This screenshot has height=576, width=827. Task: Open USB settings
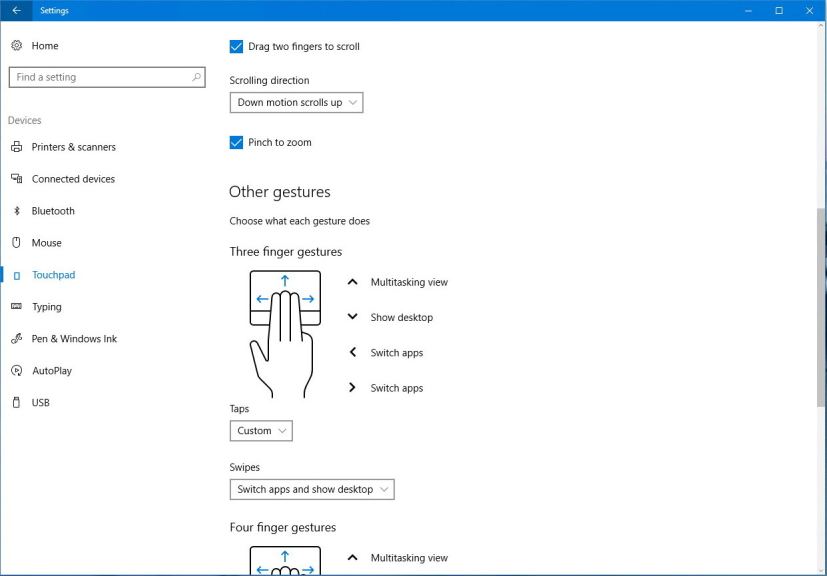pos(40,402)
